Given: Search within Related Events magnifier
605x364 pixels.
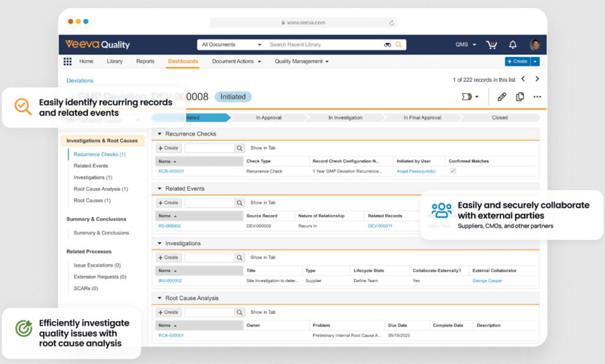Looking at the screenshot, I should (x=240, y=203).
